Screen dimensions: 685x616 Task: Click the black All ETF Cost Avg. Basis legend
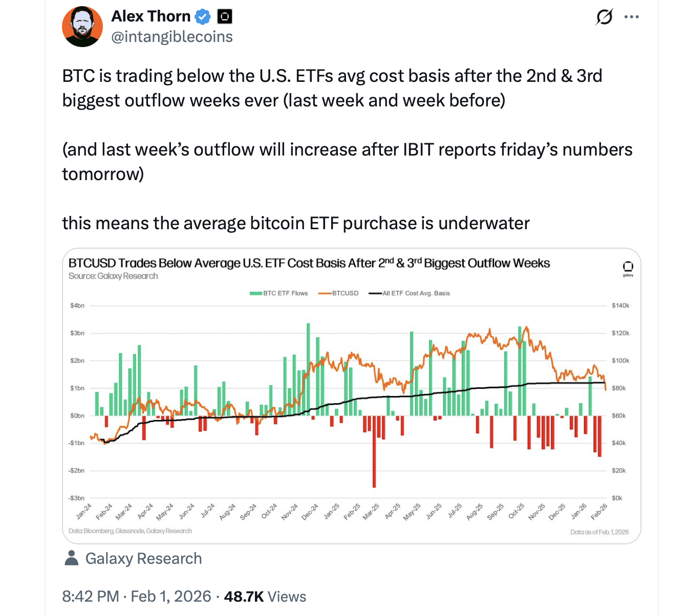click(x=409, y=293)
